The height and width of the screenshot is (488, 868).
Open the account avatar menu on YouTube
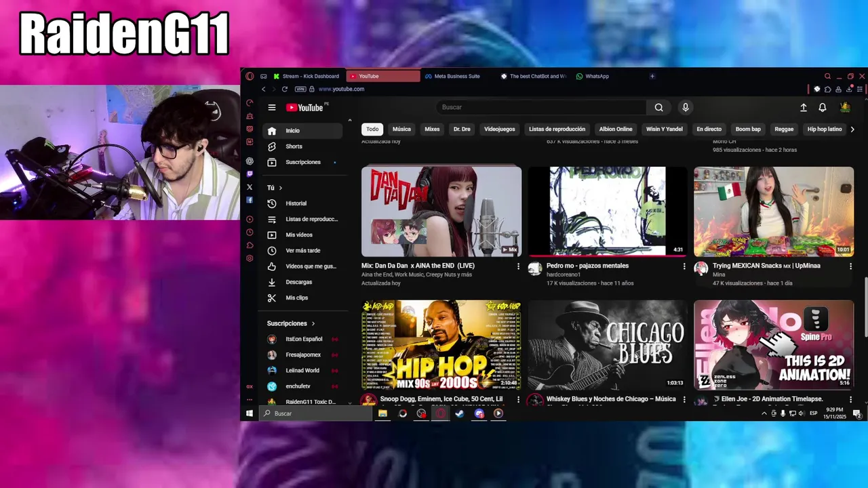(845, 107)
